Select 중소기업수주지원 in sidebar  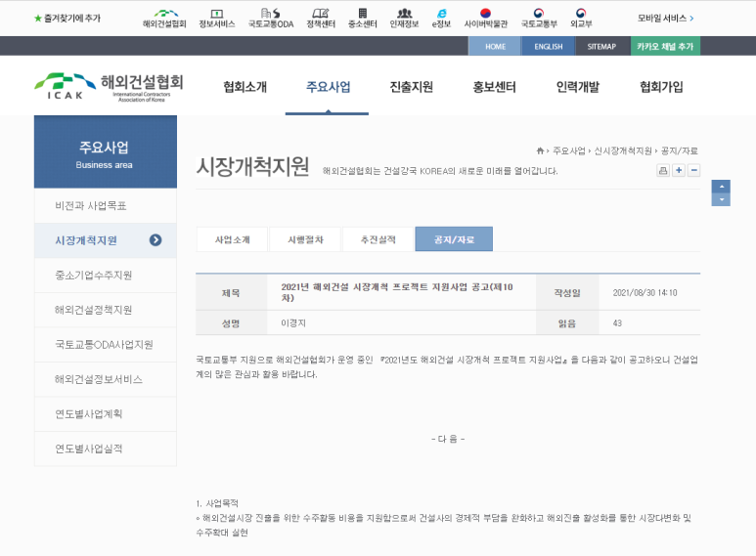[105, 276]
